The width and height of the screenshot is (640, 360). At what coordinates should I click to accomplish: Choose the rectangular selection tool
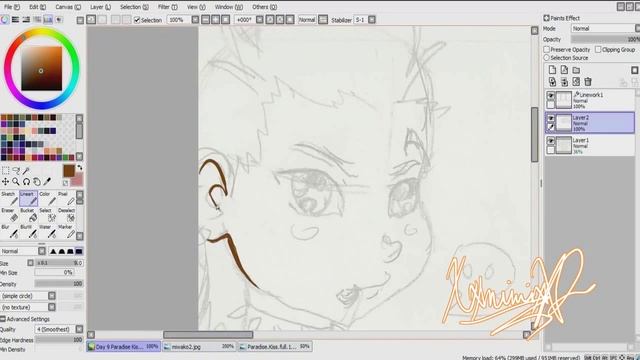pos(5,171)
